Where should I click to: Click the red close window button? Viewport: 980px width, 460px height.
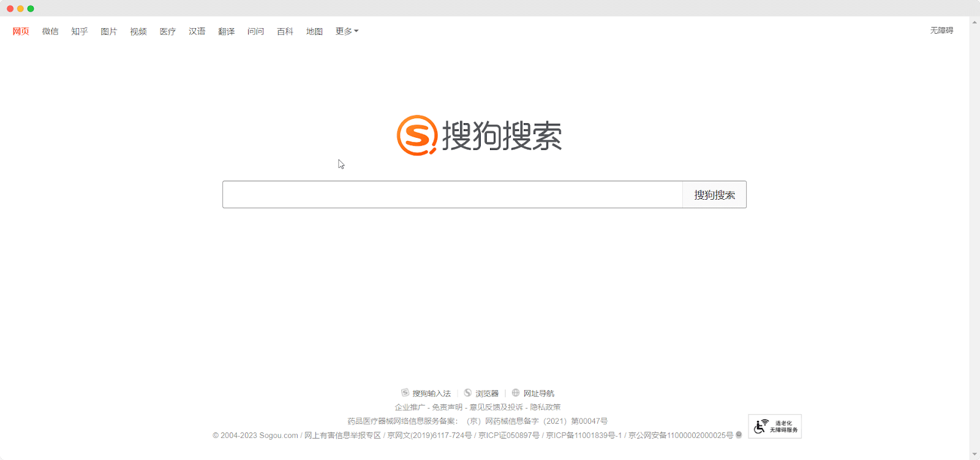[10, 9]
